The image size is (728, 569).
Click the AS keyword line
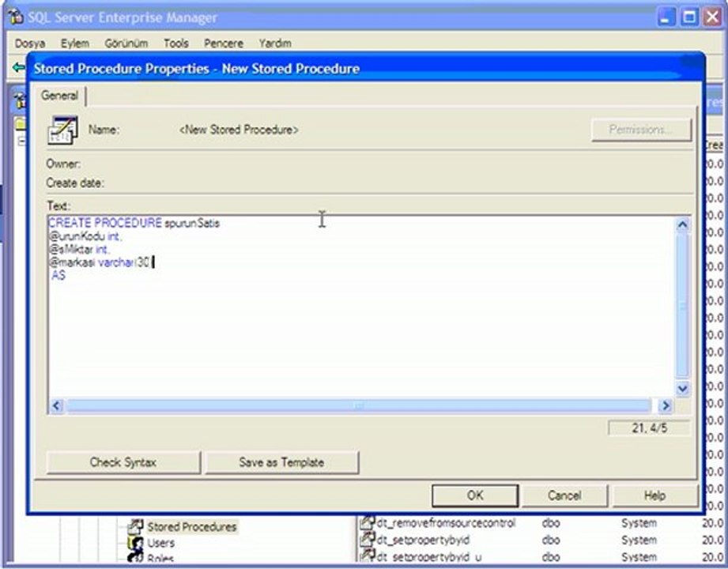[x=58, y=276]
